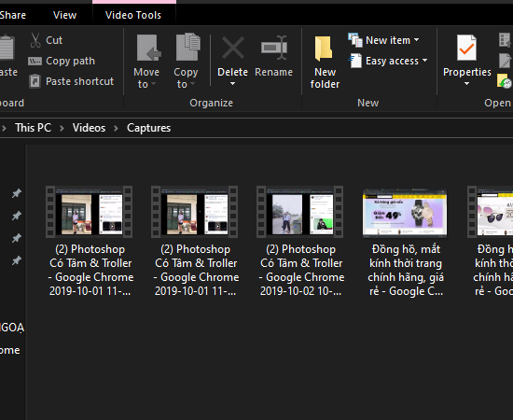
Task: Click the first pin icon in sidebar
Action: coord(17,193)
